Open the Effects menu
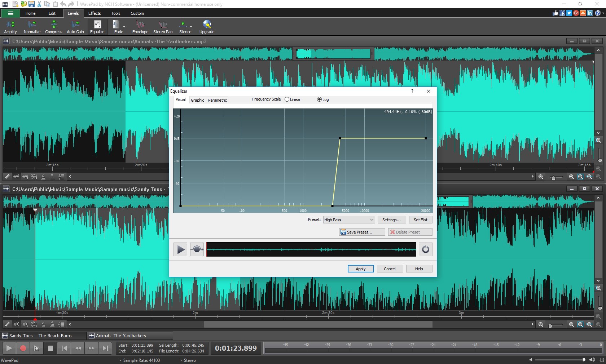The image size is (606, 364). (94, 13)
